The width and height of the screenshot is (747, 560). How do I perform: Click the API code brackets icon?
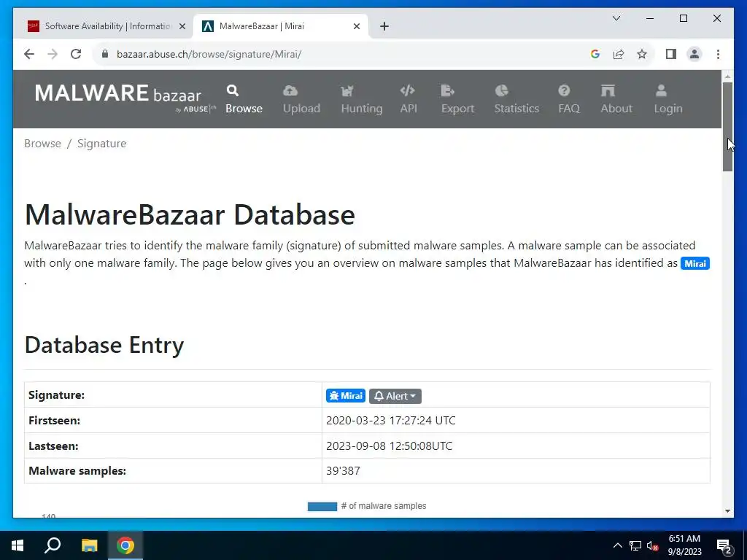407,90
